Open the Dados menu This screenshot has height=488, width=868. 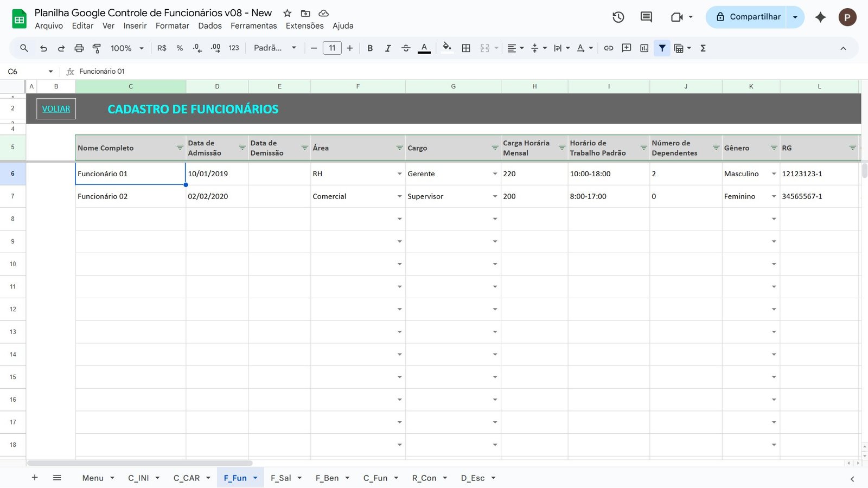[x=210, y=25]
